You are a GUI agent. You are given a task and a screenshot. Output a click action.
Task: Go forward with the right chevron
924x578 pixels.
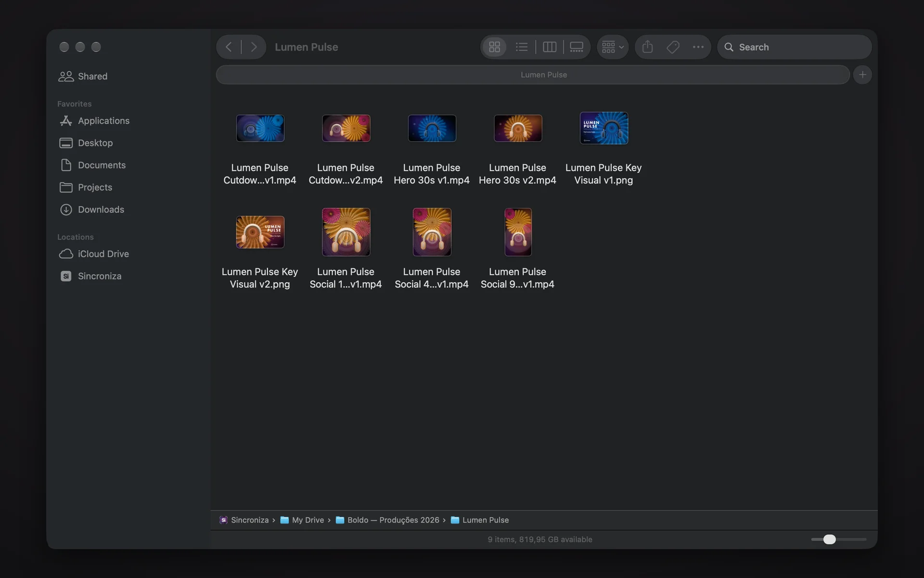point(254,47)
